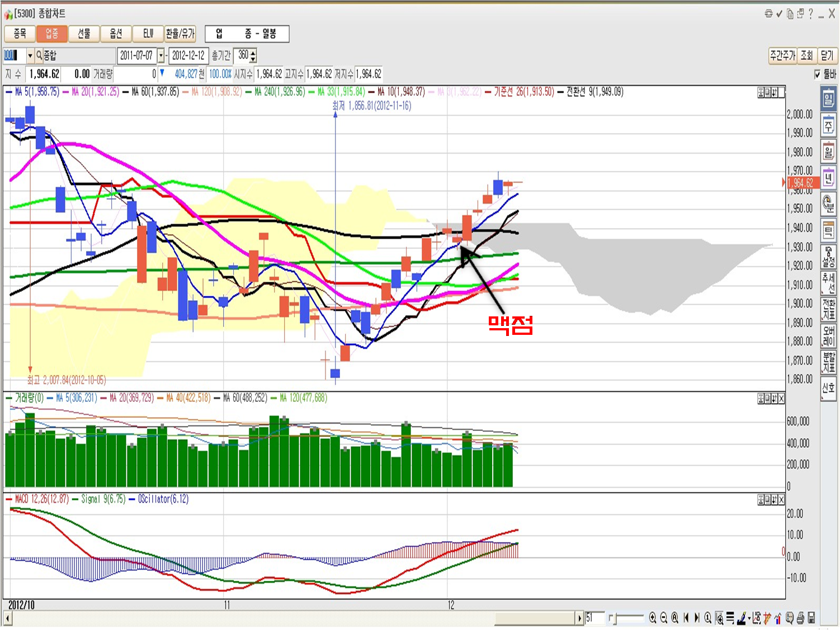The width and height of the screenshot is (840, 630).
Task: Toggle the 툴바 toolbar checkbox
Action: coord(818,74)
